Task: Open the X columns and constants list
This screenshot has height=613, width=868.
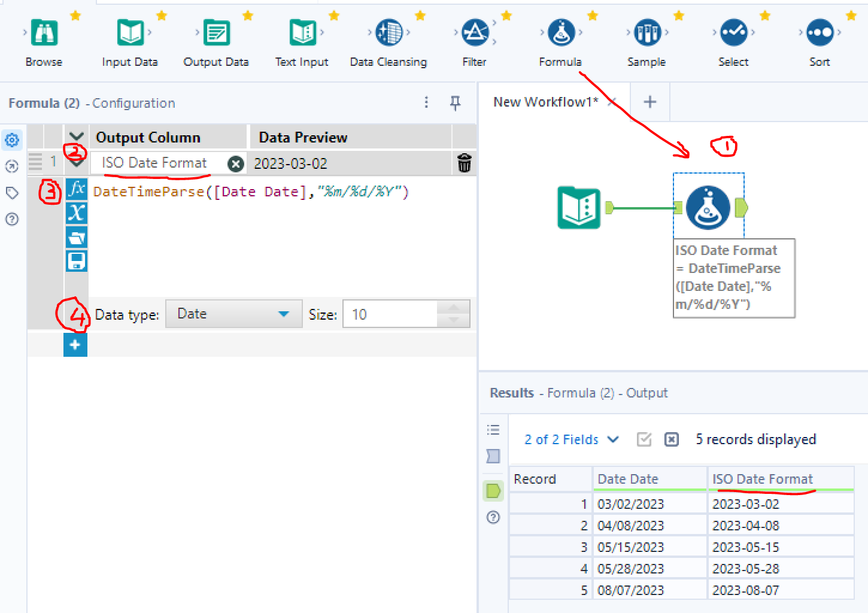Action: click(x=76, y=213)
